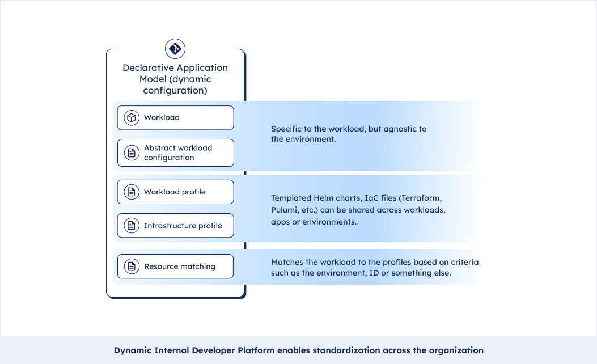Select the Workload profile box
Viewport: 597px width, 364px height.
coord(176,192)
